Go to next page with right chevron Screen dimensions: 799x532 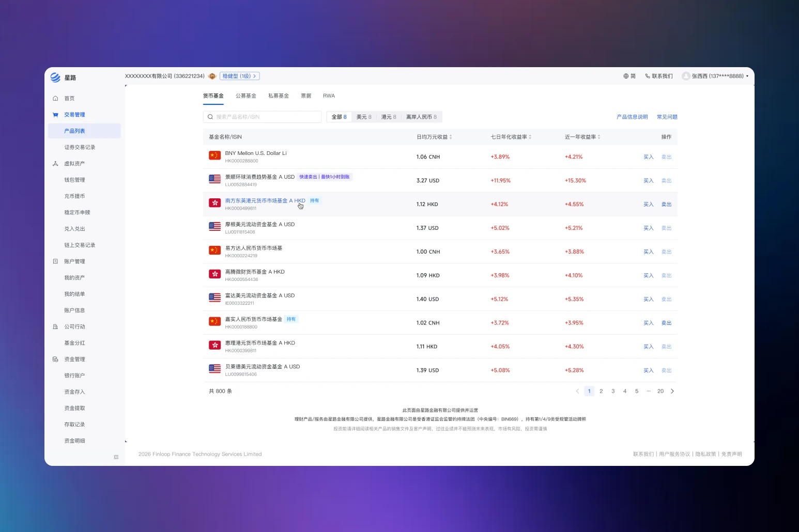click(672, 392)
